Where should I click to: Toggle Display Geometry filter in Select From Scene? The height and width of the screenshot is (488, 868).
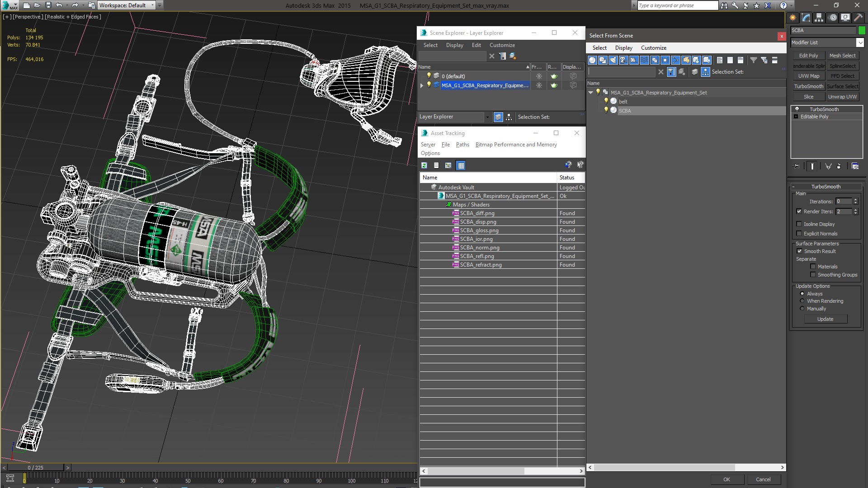(592, 60)
